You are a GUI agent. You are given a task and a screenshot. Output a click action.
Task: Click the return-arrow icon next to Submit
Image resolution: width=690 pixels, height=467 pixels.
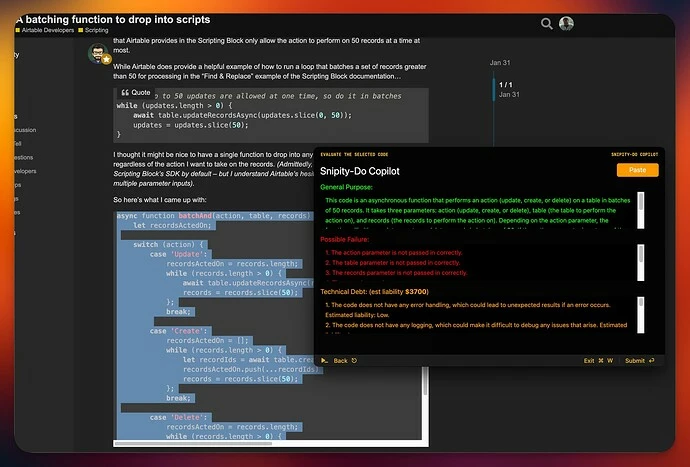(x=652, y=360)
